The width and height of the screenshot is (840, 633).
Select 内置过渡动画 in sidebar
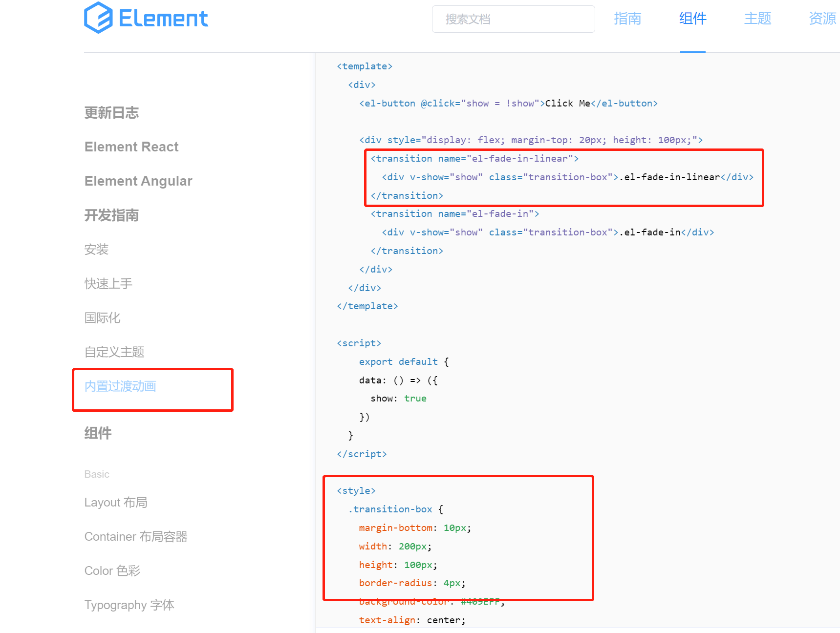coord(120,386)
